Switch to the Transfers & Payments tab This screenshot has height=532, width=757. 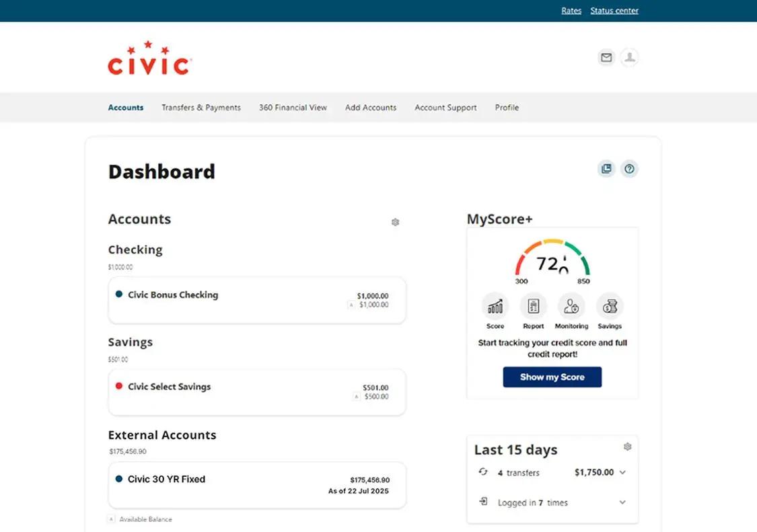click(x=201, y=107)
